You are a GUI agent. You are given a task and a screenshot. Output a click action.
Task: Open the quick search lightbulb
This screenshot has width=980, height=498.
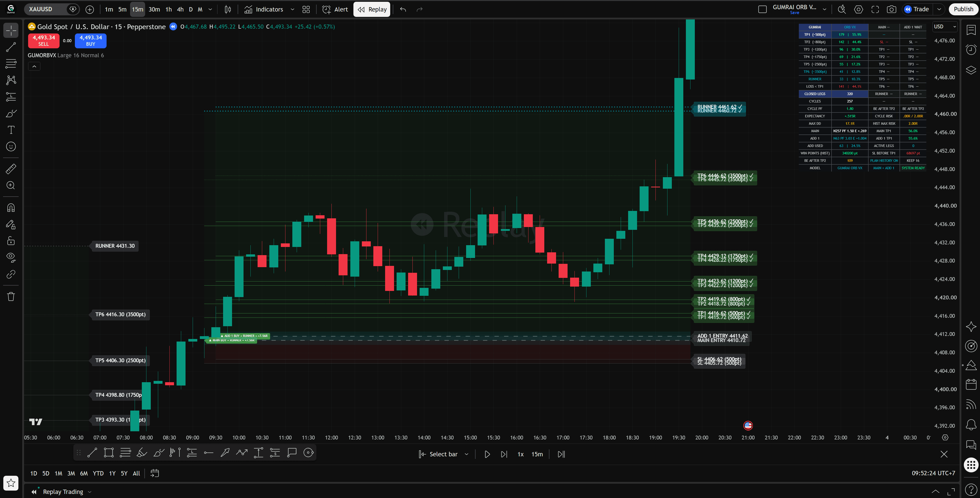click(x=842, y=9)
